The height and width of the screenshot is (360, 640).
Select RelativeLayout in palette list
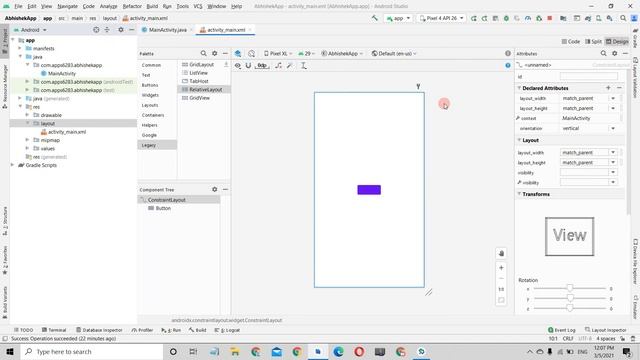click(204, 89)
